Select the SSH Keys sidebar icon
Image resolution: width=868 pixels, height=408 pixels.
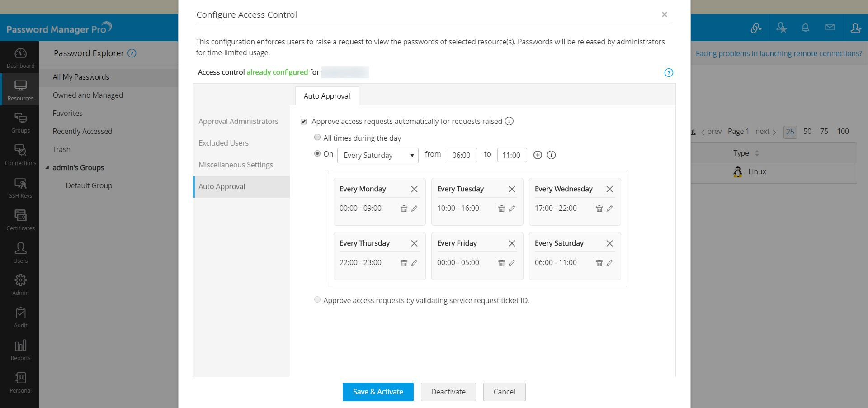[x=20, y=187]
